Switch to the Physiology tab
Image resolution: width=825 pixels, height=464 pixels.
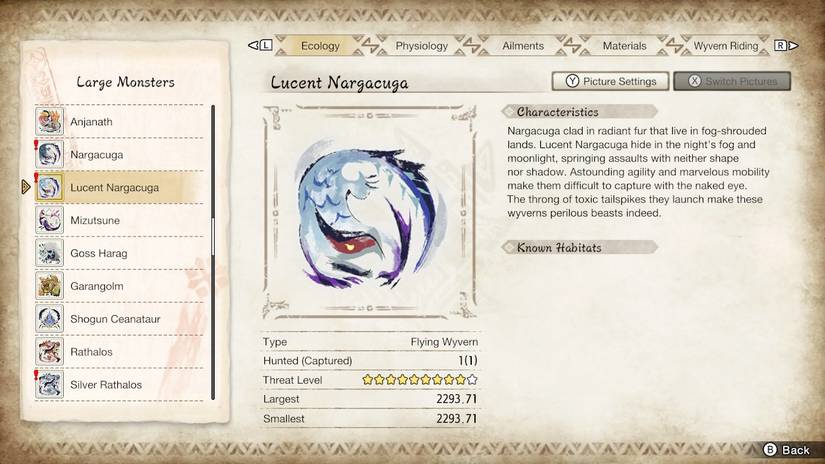[421, 46]
